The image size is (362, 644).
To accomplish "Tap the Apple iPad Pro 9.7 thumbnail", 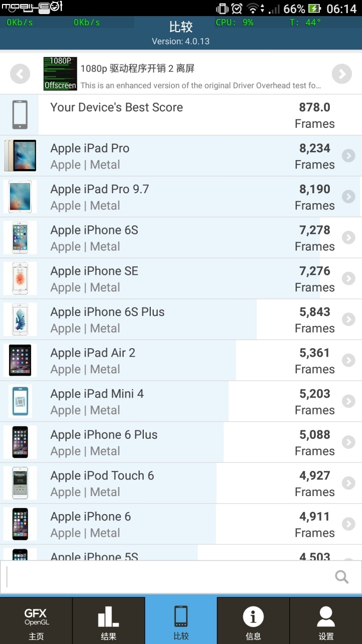I will click(20, 197).
